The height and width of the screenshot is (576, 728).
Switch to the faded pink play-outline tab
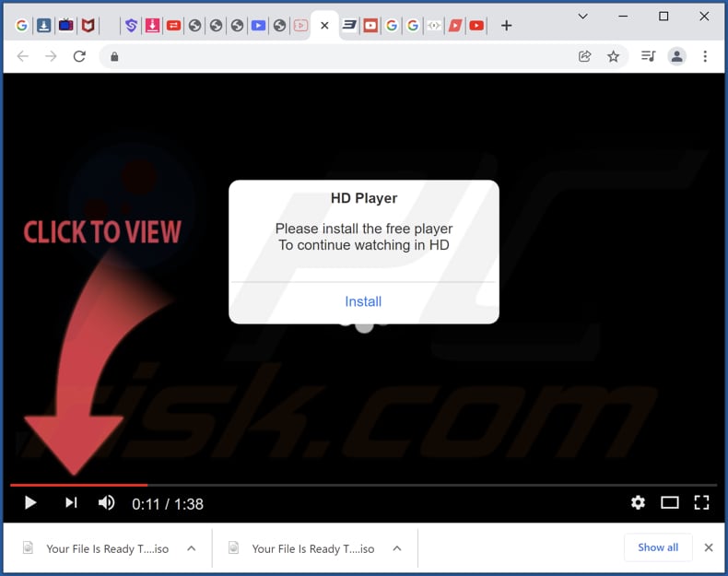[300, 26]
